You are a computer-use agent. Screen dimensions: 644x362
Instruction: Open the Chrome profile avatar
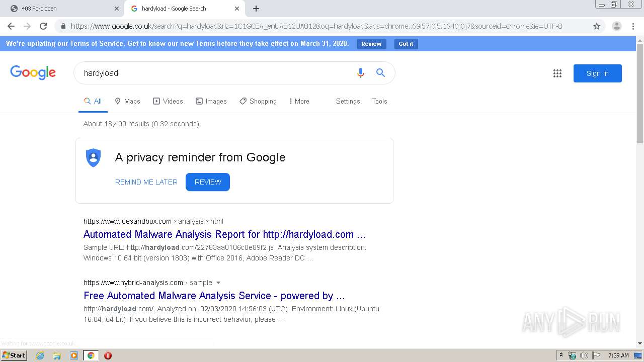tap(616, 26)
